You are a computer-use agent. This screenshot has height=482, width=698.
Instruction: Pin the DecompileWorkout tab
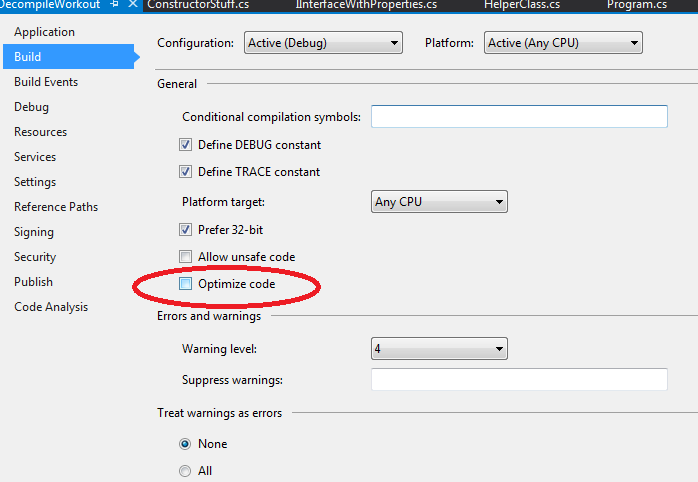(x=115, y=5)
